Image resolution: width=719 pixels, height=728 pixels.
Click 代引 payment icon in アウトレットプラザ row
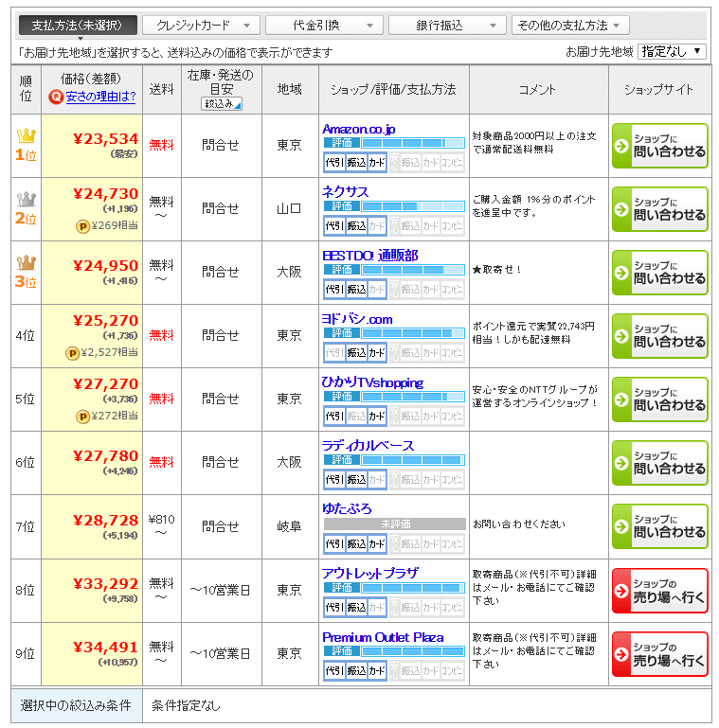point(334,607)
